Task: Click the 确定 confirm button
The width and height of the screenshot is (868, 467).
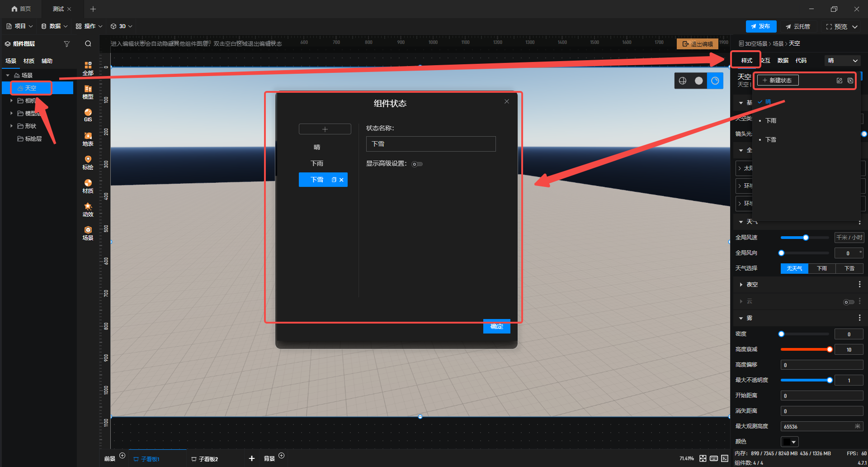Action: pyautogui.click(x=496, y=326)
